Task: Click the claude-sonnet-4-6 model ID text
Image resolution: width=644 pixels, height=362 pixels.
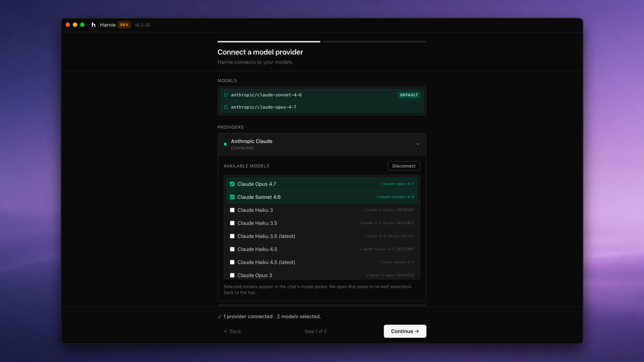Action: point(395,197)
